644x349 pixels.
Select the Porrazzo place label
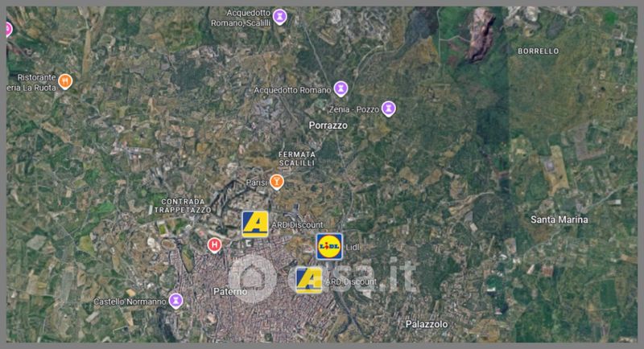tap(328, 125)
